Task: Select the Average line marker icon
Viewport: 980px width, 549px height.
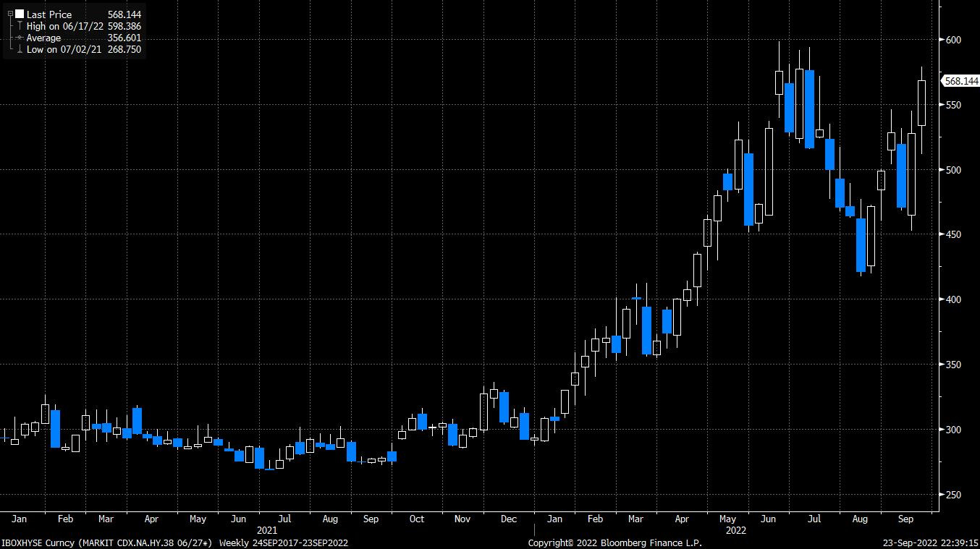Action: [19, 38]
